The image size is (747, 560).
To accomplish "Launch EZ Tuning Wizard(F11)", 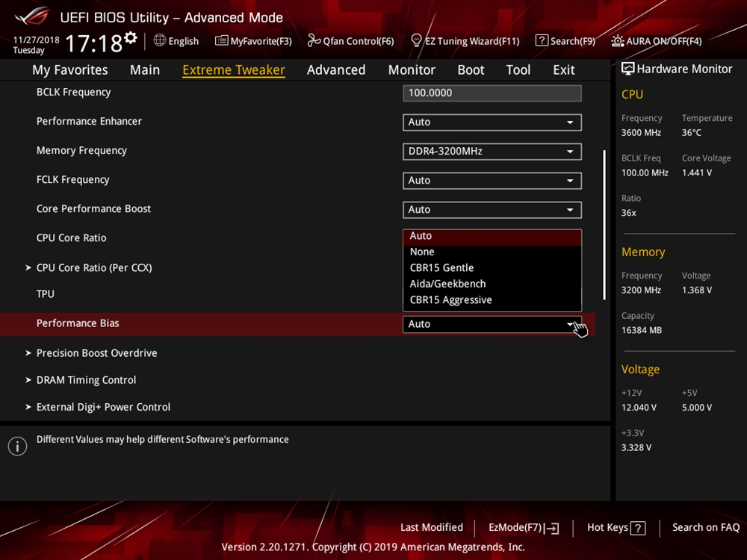I will (x=465, y=41).
